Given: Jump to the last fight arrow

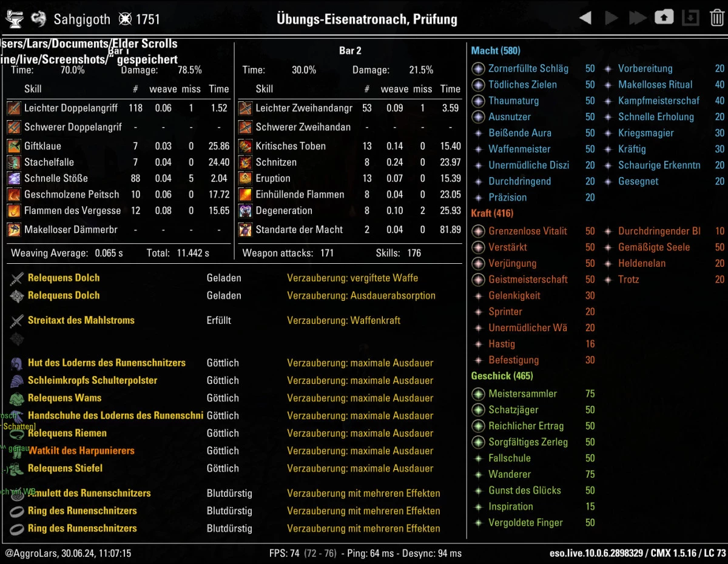Looking at the screenshot, I should point(638,18).
